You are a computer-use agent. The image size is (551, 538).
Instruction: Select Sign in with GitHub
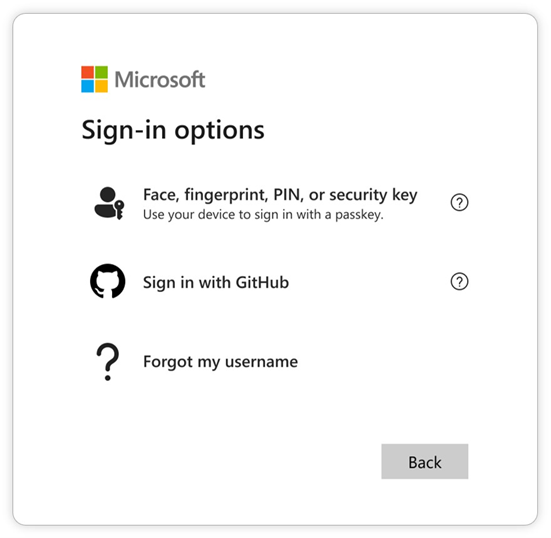(x=279, y=282)
